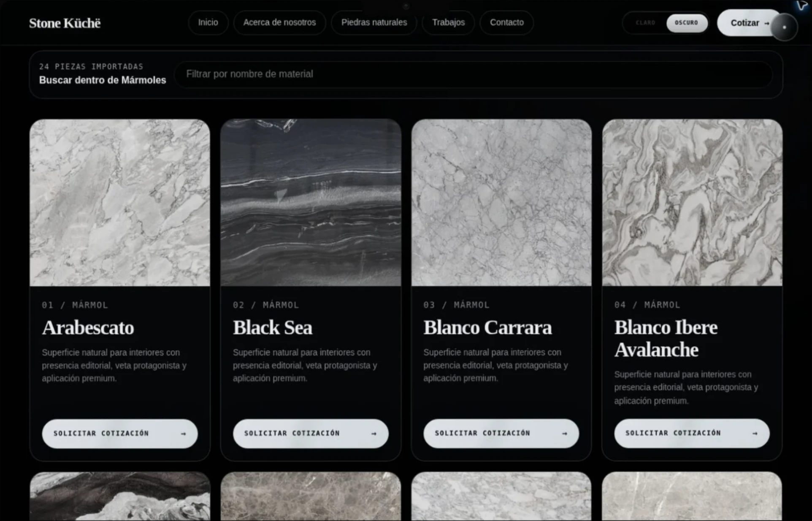The image size is (812, 521).
Task: Click the Stone Küchë logo
Action: point(65,23)
